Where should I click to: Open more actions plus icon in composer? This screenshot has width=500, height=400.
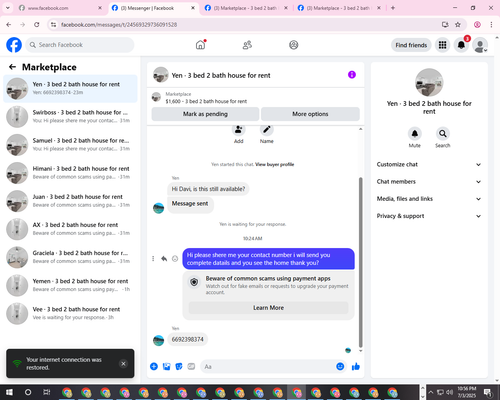click(154, 367)
